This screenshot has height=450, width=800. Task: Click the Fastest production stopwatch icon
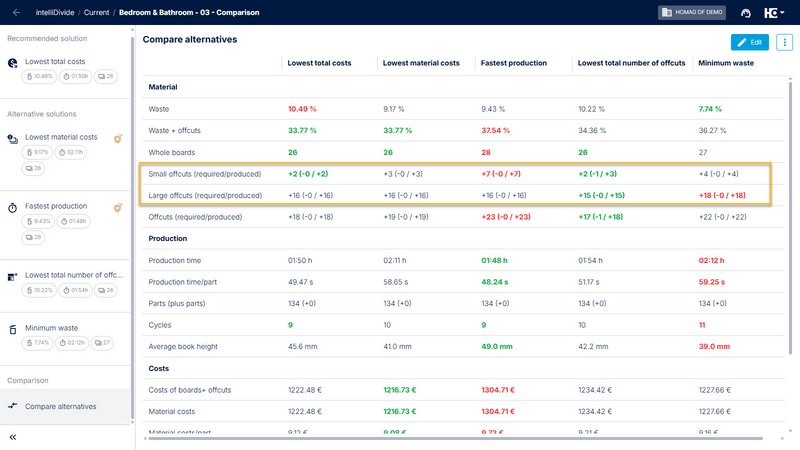point(12,206)
